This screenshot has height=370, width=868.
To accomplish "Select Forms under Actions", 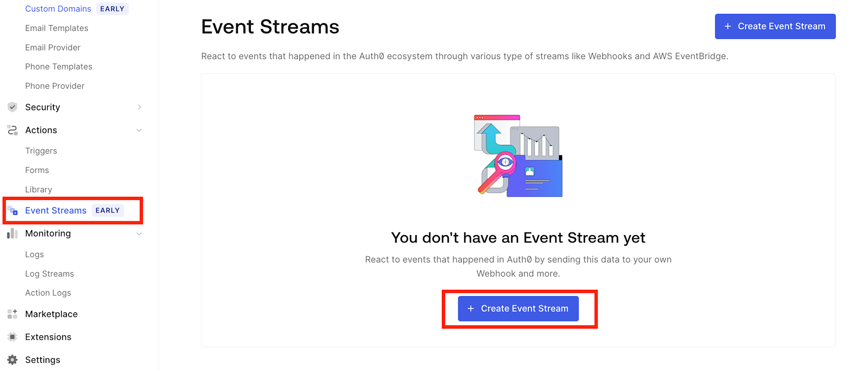I will pos(37,170).
